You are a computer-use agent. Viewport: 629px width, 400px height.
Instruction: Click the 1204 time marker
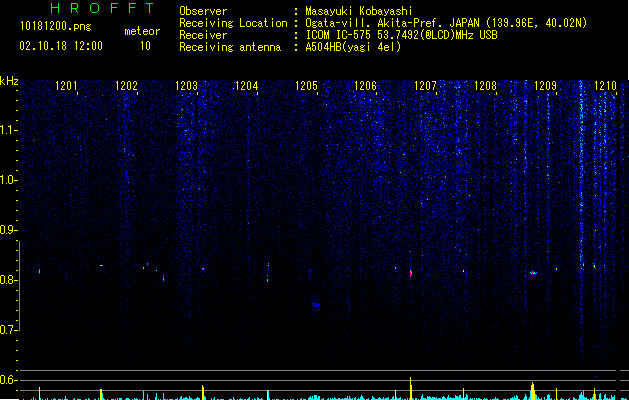click(246, 86)
